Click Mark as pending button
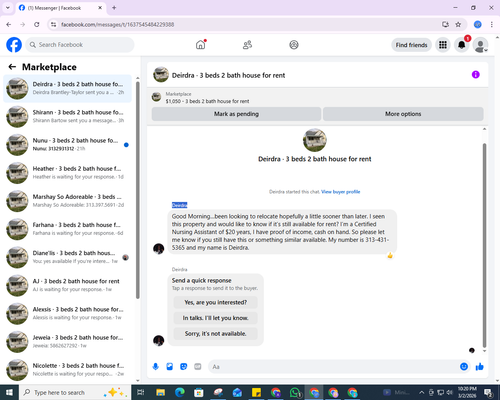This screenshot has height=400, width=500. tap(236, 114)
